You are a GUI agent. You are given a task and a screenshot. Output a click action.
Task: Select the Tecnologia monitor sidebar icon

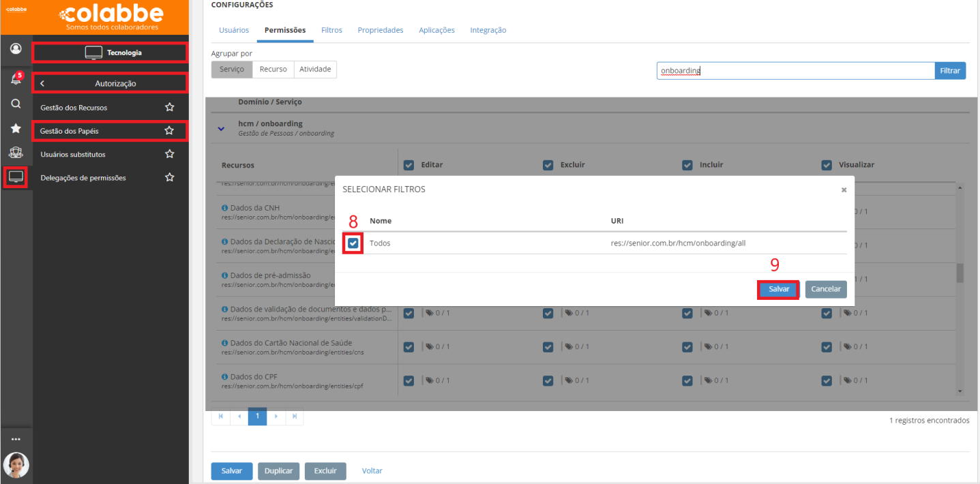pyautogui.click(x=16, y=177)
